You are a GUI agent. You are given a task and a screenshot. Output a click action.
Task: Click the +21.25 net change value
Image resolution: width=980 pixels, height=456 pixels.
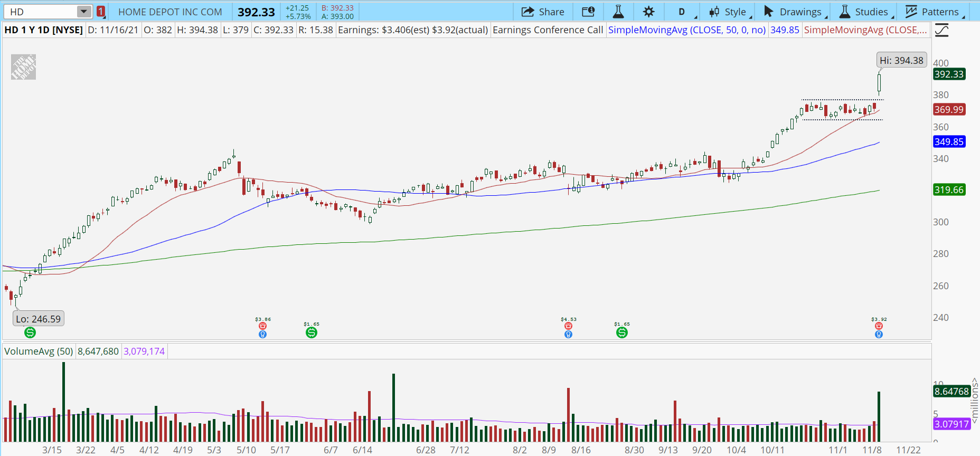click(x=297, y=8)
